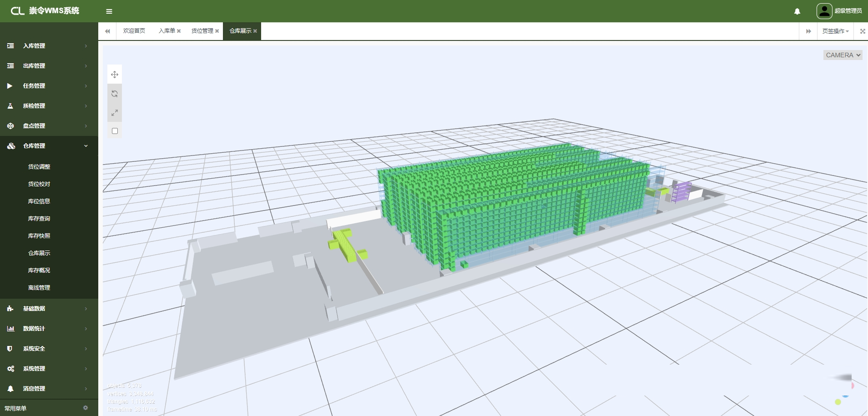The height and width of the screenshot is (416, 868).
Task: Click the 超级管理员 user avatar
Action: (x=824, y=11)
